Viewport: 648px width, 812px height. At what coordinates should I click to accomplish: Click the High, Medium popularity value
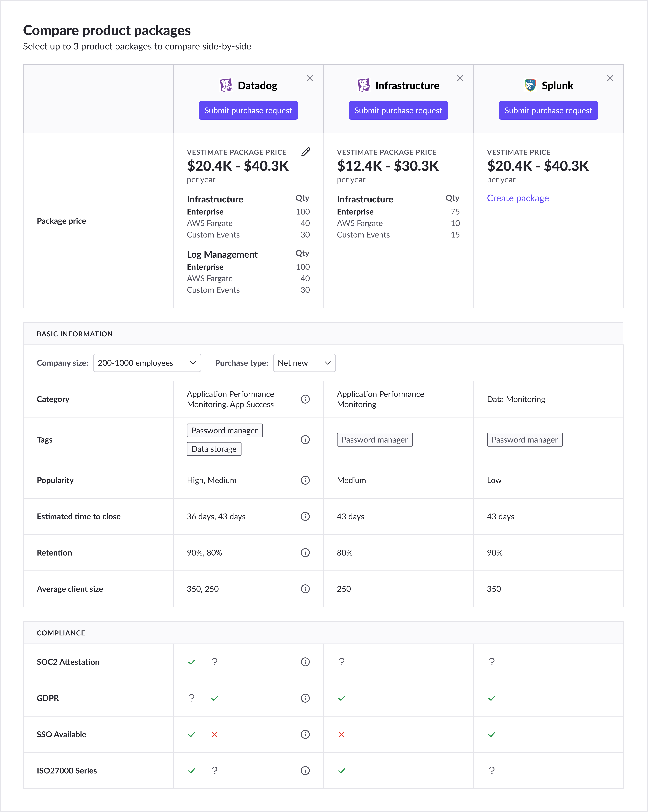[x=212, y=480]
